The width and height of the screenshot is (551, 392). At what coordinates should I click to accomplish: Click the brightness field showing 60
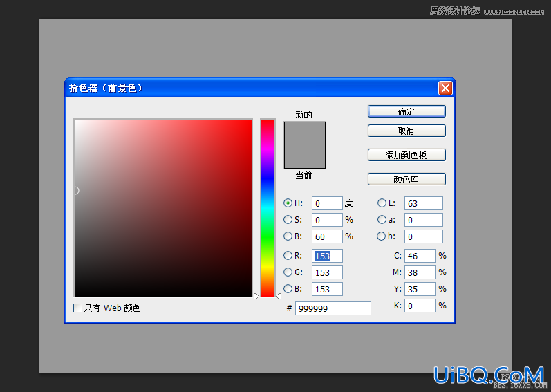[x=327, y=236]
